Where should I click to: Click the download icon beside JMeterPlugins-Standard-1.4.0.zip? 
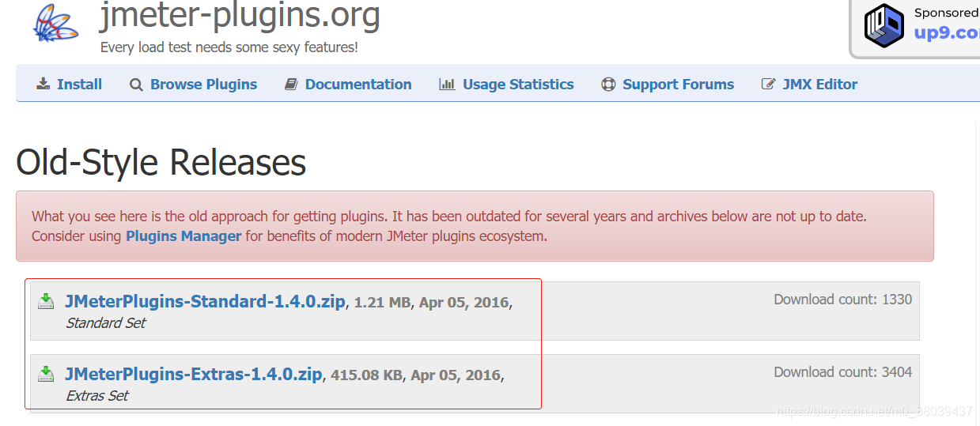pyautogui.click(x=47, y=301)
